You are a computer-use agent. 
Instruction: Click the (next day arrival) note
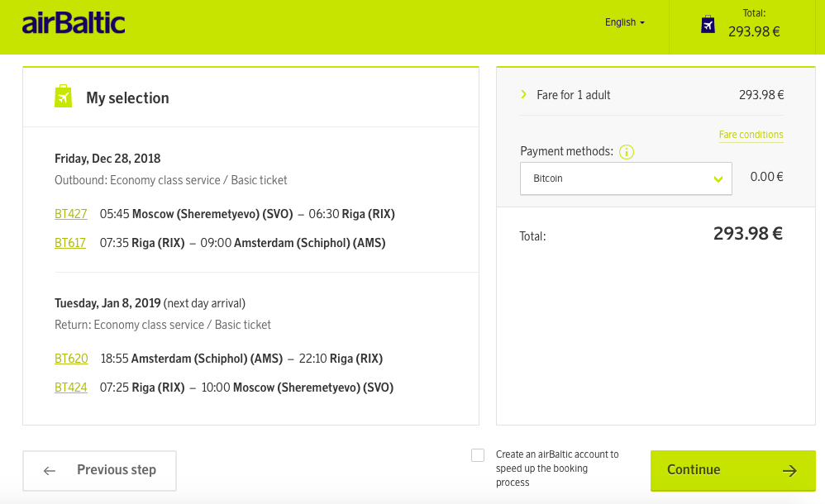coord(204,303)
